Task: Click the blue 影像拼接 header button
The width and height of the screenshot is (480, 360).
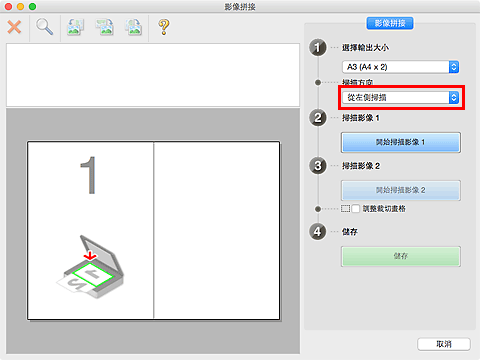Action: click(x=390, y=23)
